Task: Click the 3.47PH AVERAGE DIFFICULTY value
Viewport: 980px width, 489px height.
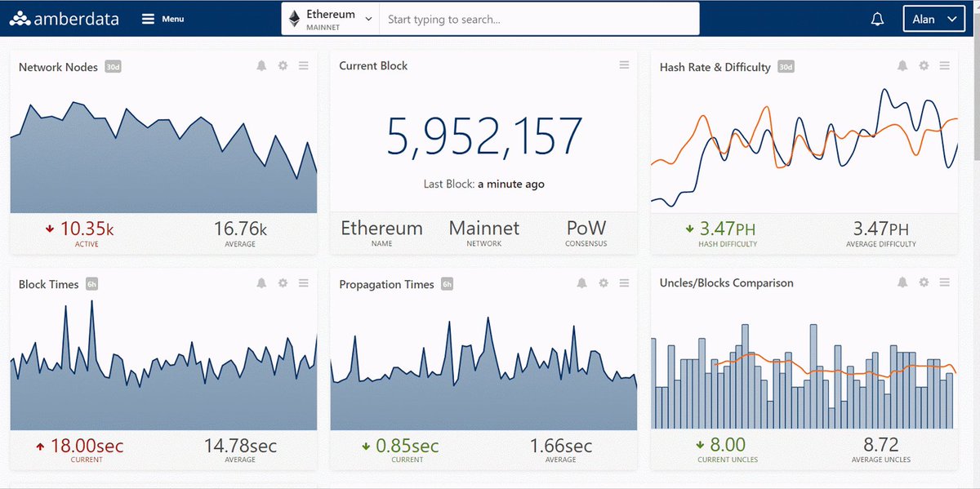Action: click(x=881, y=229)
